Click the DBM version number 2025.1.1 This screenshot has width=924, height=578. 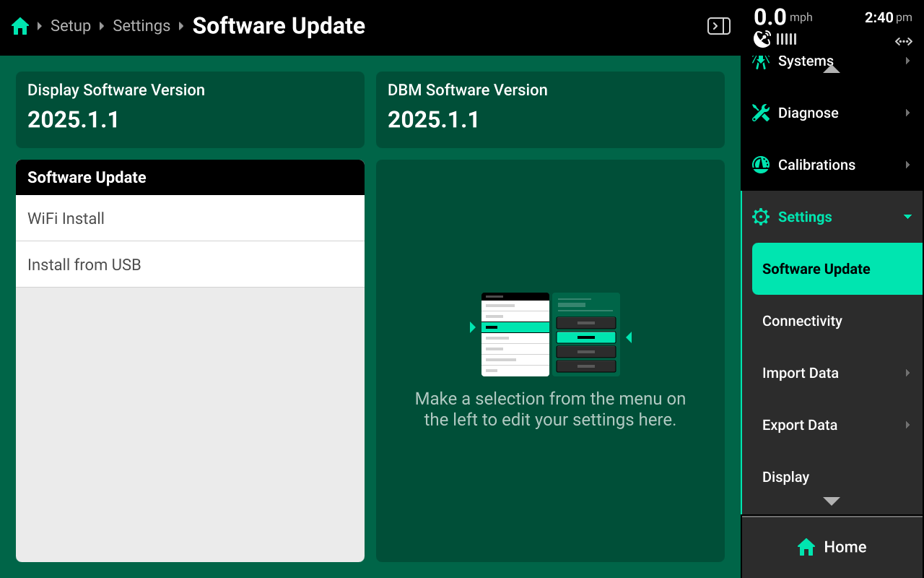tap(434, 120)
